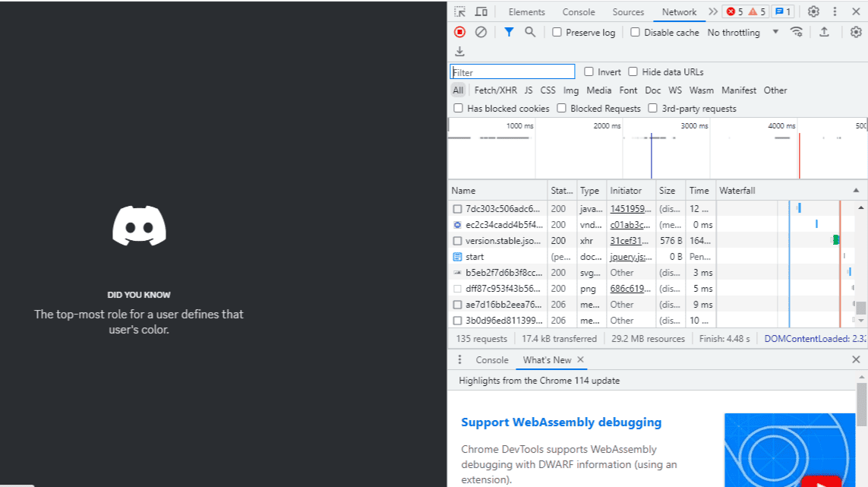Viewport: 868px width, 487px height.
Task: Click the inspect element picker icon
Action: (459, 11)
